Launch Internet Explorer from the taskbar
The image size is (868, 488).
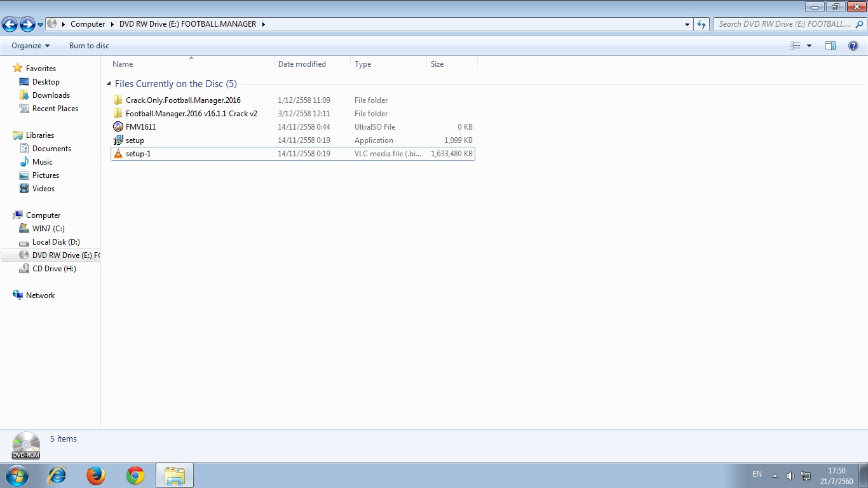(x=57, y=475)
